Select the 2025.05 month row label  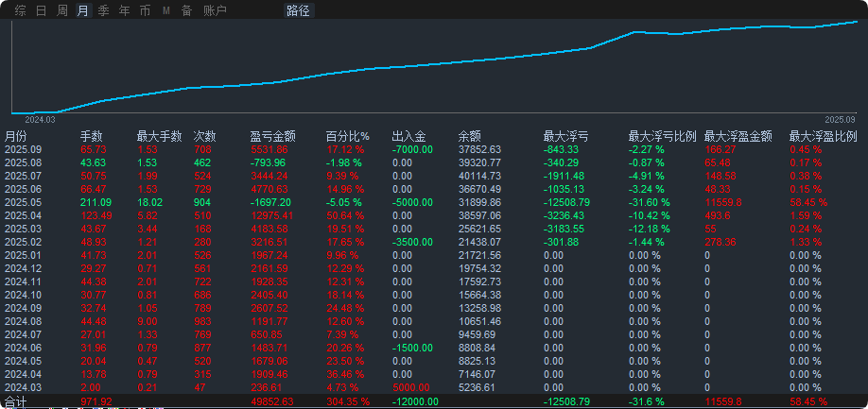(23, 202)
